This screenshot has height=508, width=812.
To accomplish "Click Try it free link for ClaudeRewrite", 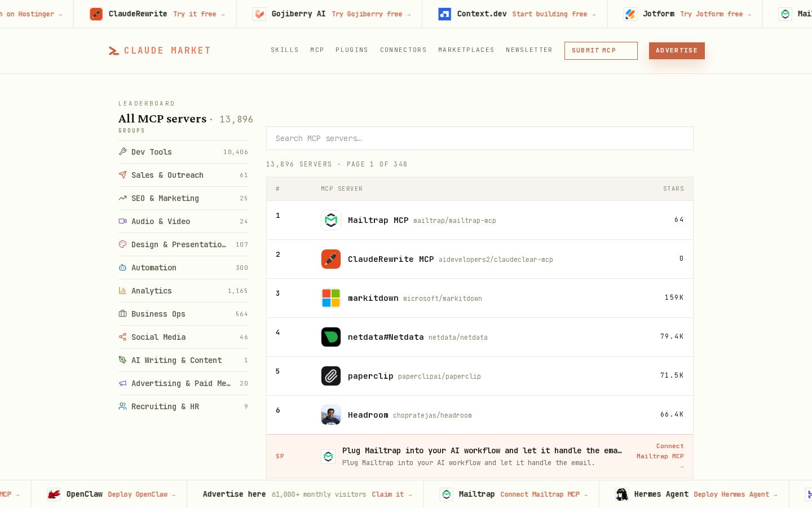I will point(198,14).
